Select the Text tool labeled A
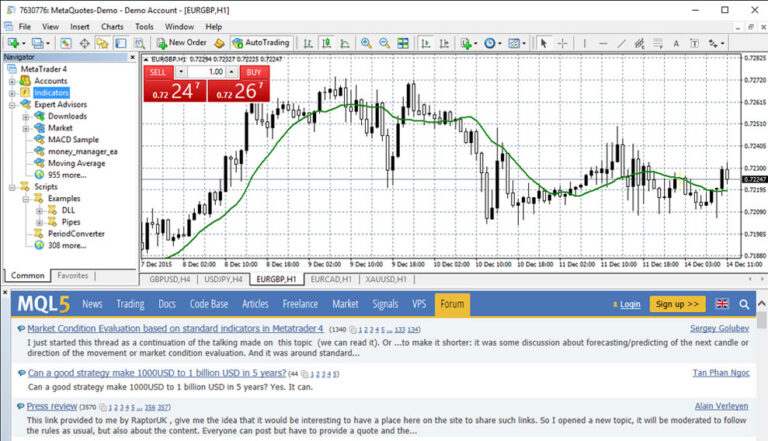This screenshot has height=441, width=768. pos(676,43)
